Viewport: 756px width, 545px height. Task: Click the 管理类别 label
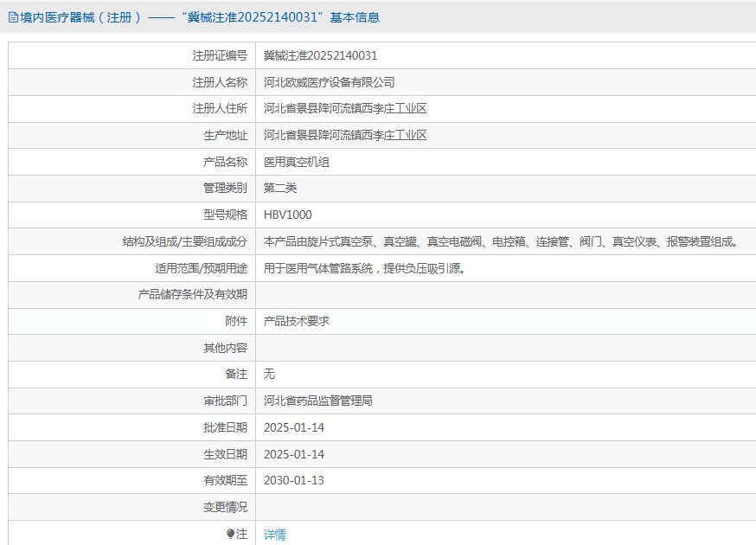point(225,188)
